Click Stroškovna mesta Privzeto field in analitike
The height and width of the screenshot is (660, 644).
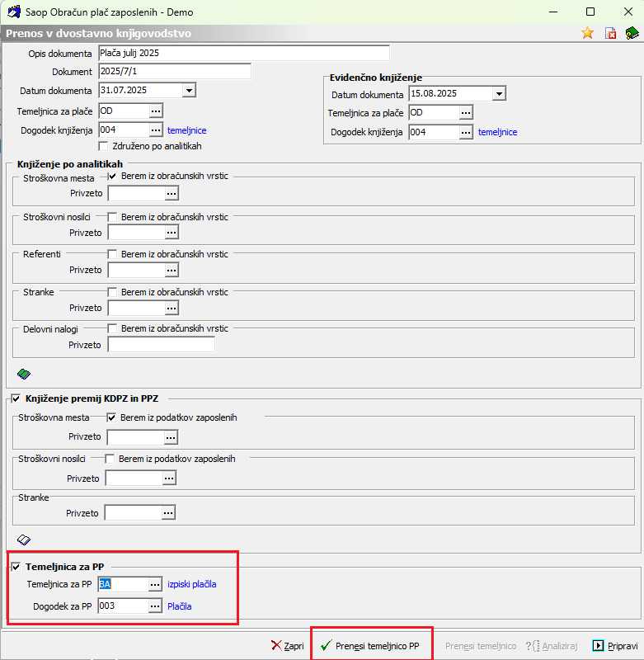coord(137,194)
